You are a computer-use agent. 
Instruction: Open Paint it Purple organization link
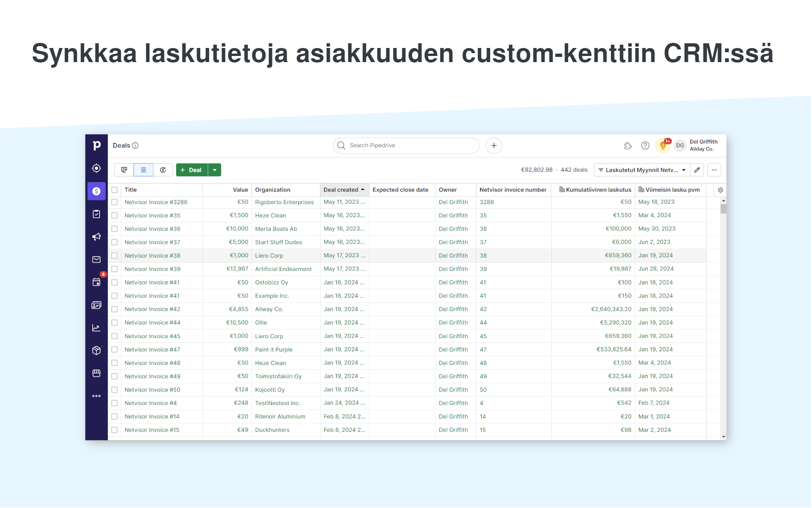click(x=273, y=350)
